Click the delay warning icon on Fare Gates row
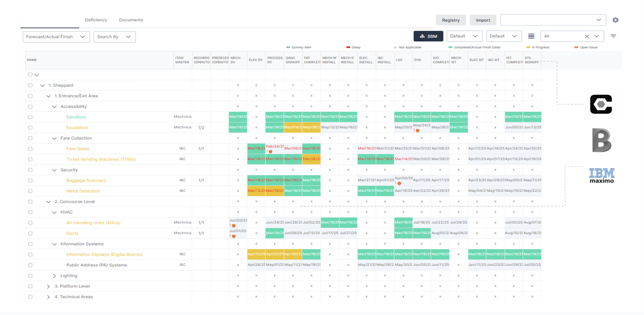Viewport: 644px width, 315px height. (270, 152)
